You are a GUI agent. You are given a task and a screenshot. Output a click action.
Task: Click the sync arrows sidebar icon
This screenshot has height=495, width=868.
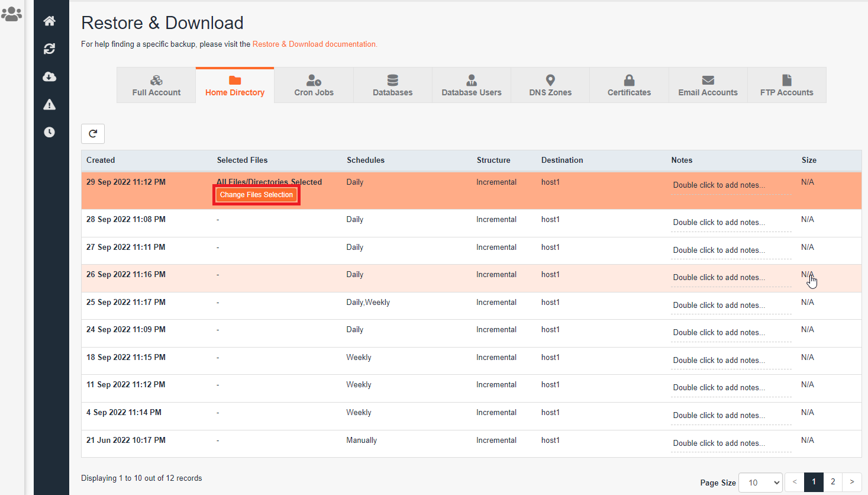pyautogui.click(x=50, y=49)
